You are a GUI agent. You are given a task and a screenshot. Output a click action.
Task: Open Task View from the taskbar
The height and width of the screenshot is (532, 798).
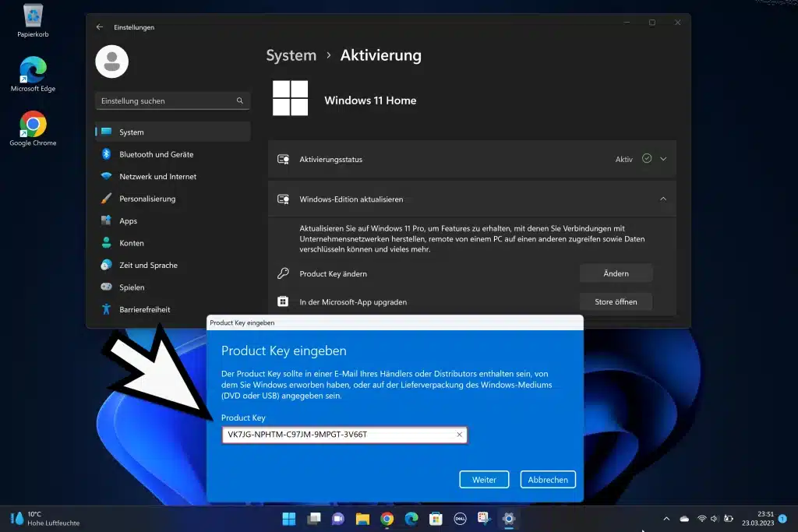click(x=314, y=519)
